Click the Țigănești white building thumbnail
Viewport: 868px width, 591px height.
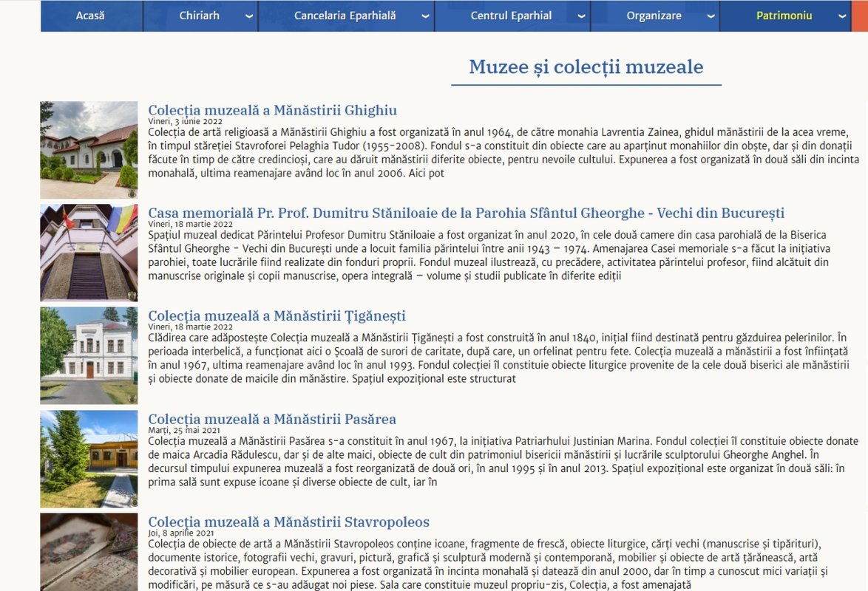pos(89,355)
